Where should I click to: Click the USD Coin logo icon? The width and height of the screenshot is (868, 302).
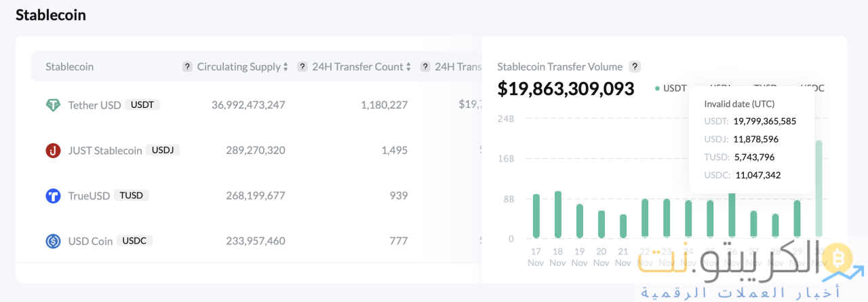tap(54, 241)
